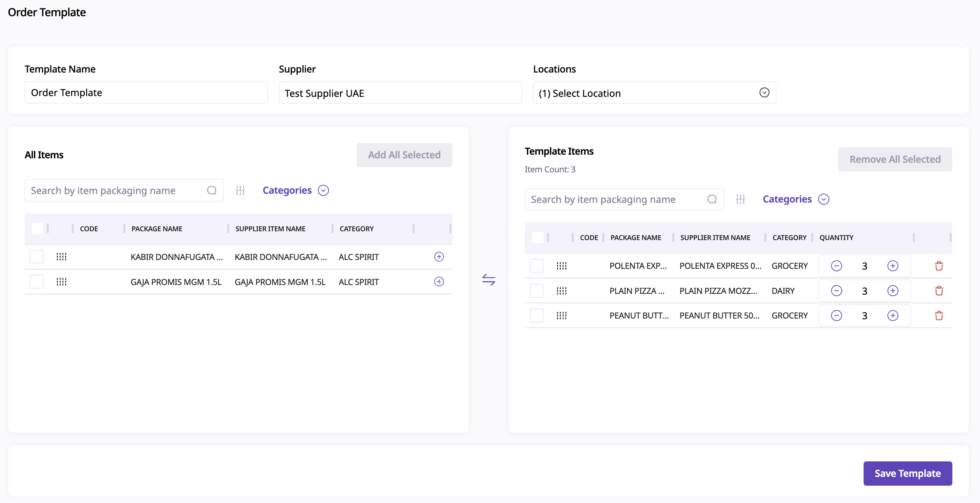Check the KABIR DONNAFUGATA row checkbox

point(37,257)
